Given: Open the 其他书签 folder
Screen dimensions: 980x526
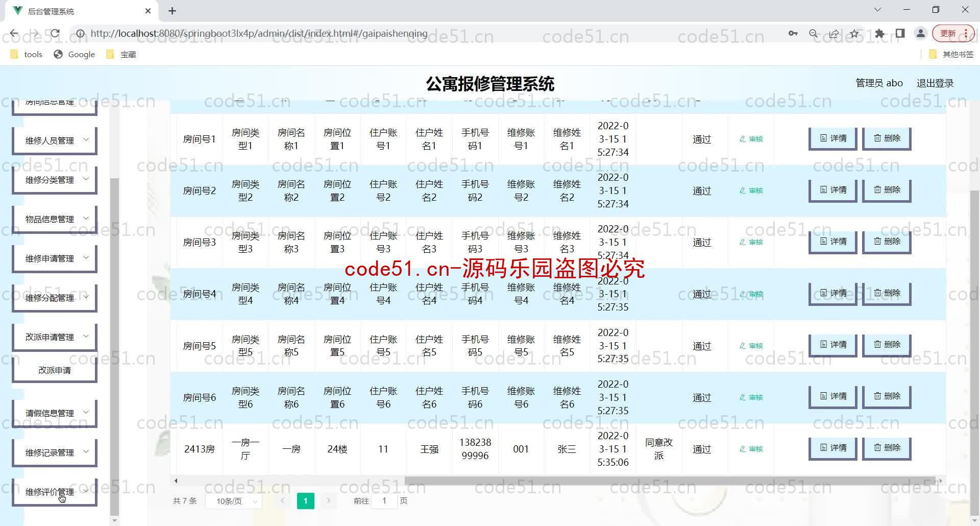Looking at the screenshot, I should 951,54.
